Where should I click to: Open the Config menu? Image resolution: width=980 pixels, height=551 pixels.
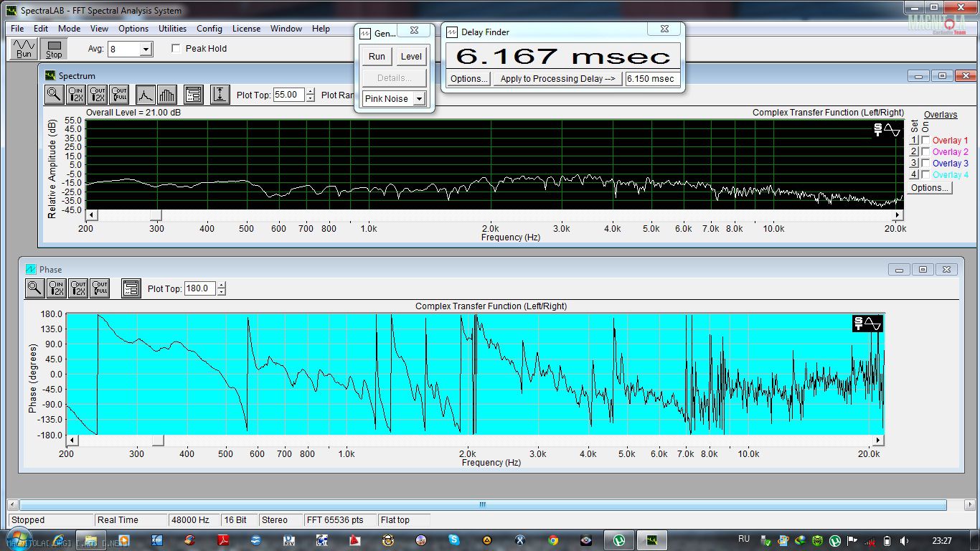[x=209, y=29]
